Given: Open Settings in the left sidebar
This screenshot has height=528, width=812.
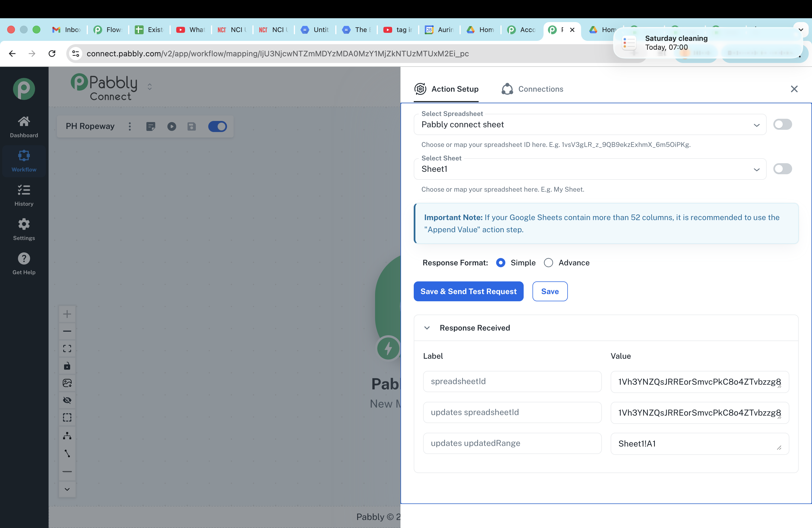Looking at the screenshot, I should click(x=24, y=229).
